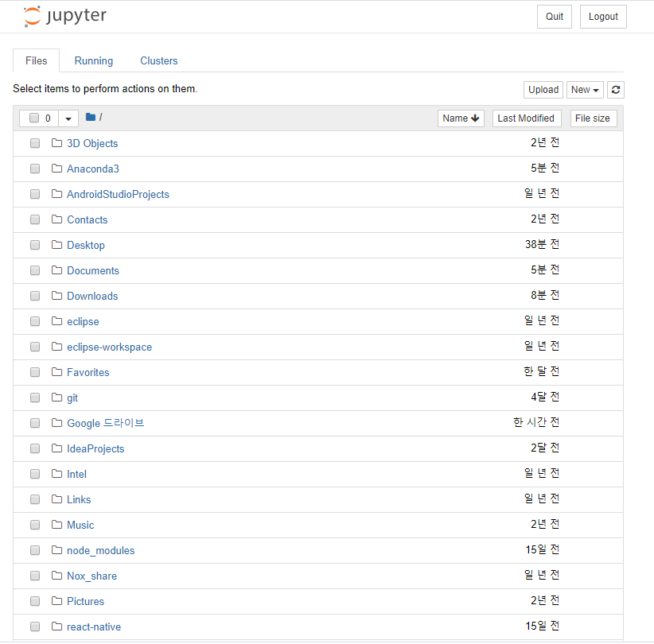Open the selection type dropdown arrow
Viewport: 654px width, 644px height.
pos(68,118)
